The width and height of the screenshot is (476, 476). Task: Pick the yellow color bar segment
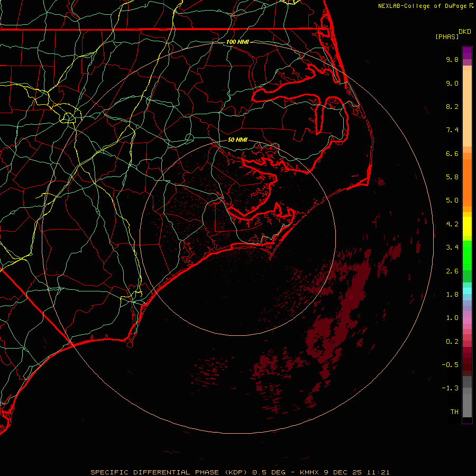(467, 226)
